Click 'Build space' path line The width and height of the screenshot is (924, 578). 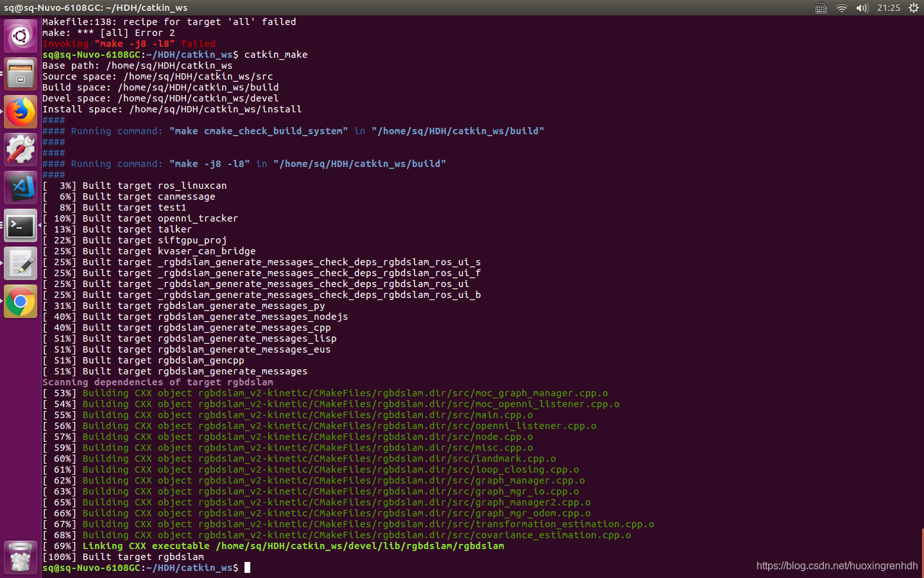(160, 87)
